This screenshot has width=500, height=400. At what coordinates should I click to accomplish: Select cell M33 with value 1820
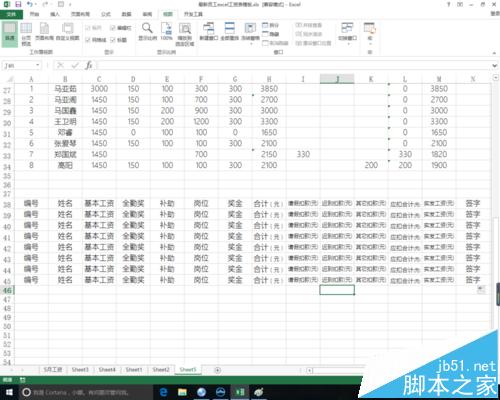pyautogui.click(x=439, y=154)
